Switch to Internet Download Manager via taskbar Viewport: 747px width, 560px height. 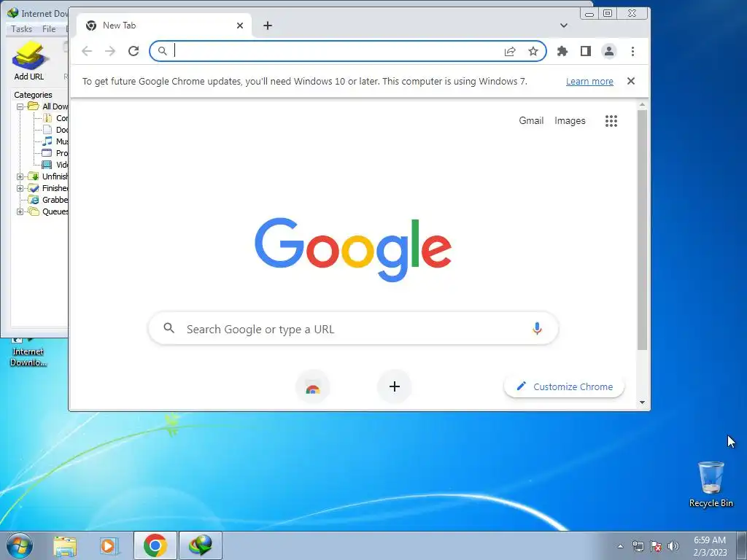click(201, 545)
